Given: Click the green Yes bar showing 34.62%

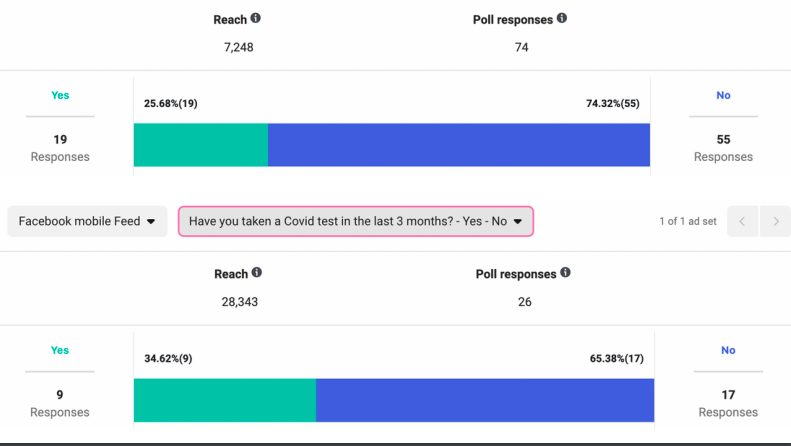Looking at the screenshot, I should [225, 400].
